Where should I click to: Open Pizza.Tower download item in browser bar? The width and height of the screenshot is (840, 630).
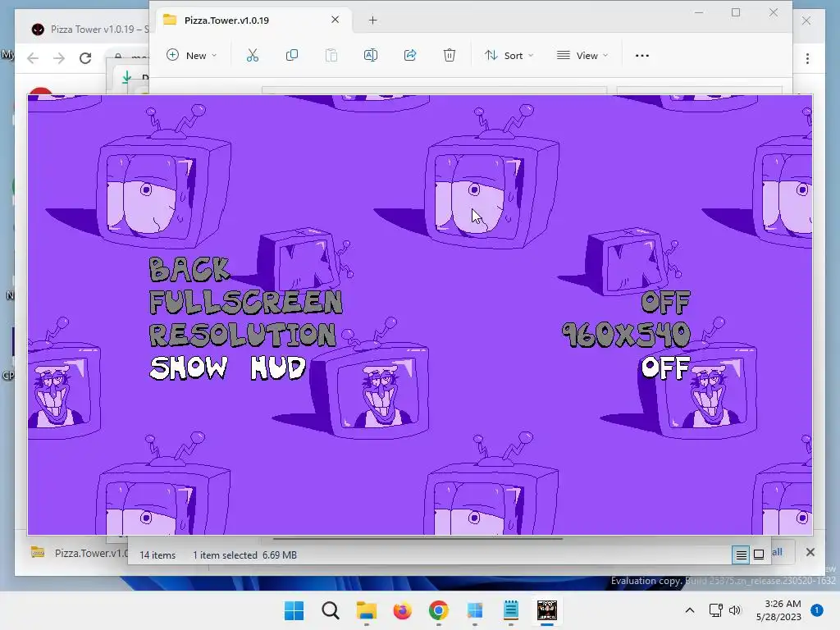point(78,553)
